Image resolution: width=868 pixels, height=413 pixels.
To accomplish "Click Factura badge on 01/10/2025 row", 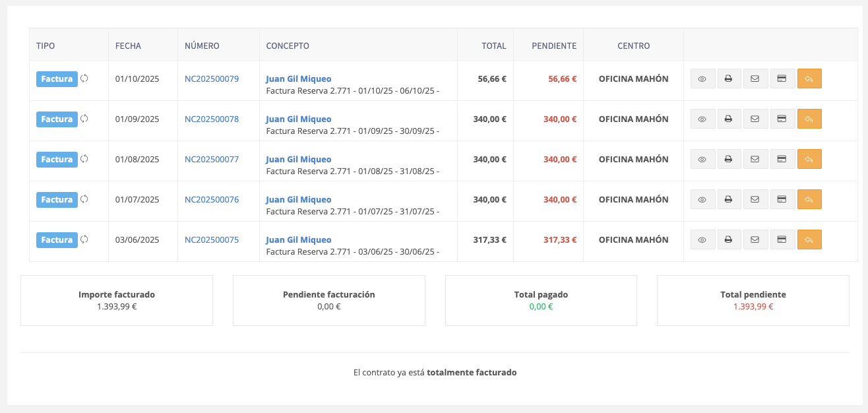I will click(x=57, y=79).
